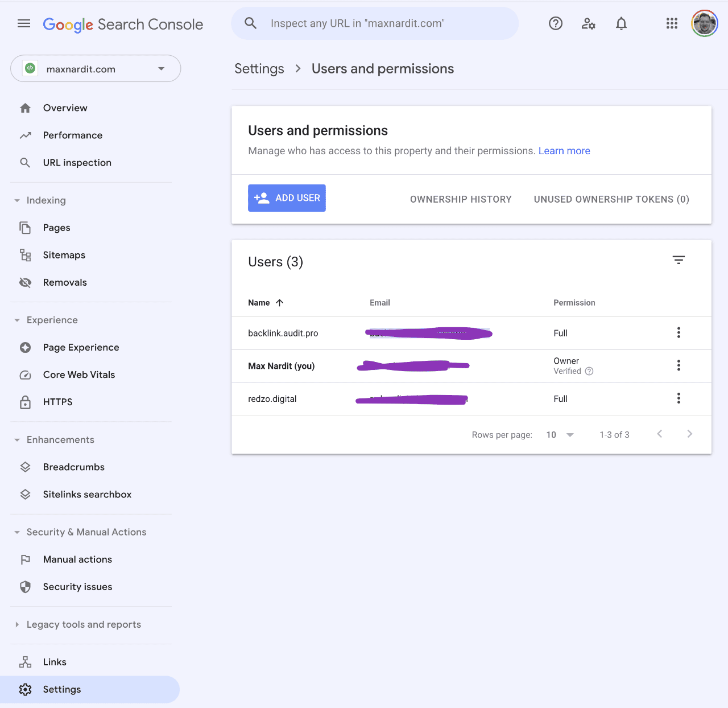The width and height of the screenshot is (728, 708).
Task: Click the Pages document icon
Action: pos(25,228)
